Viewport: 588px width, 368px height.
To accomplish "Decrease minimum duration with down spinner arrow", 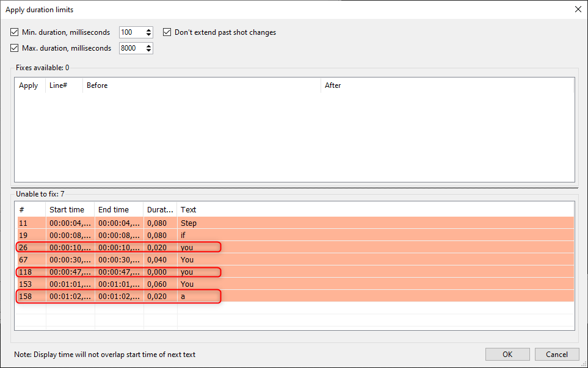I will [x=148, y=35].
